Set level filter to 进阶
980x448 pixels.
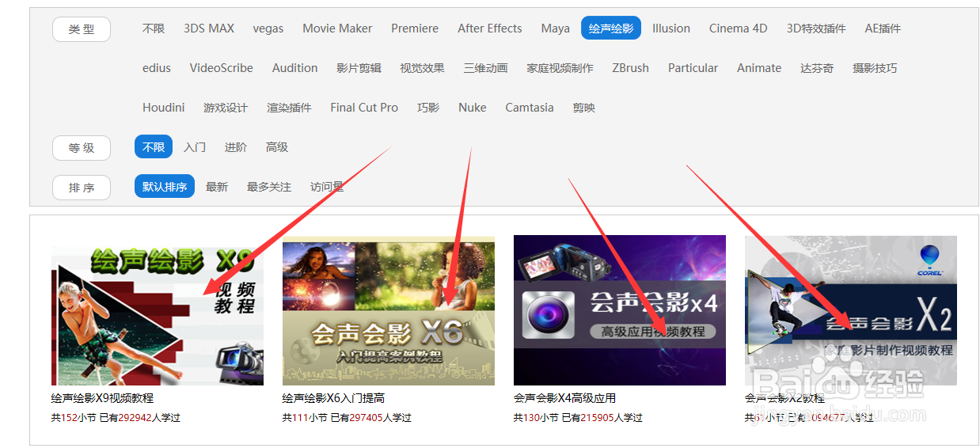click(236, 147)
